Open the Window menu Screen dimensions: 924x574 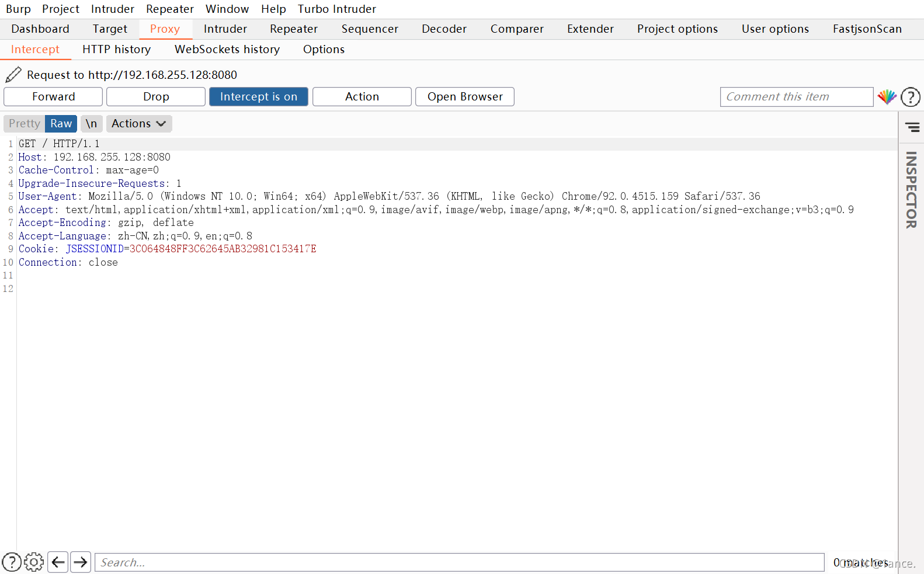(x=227, y=9)
